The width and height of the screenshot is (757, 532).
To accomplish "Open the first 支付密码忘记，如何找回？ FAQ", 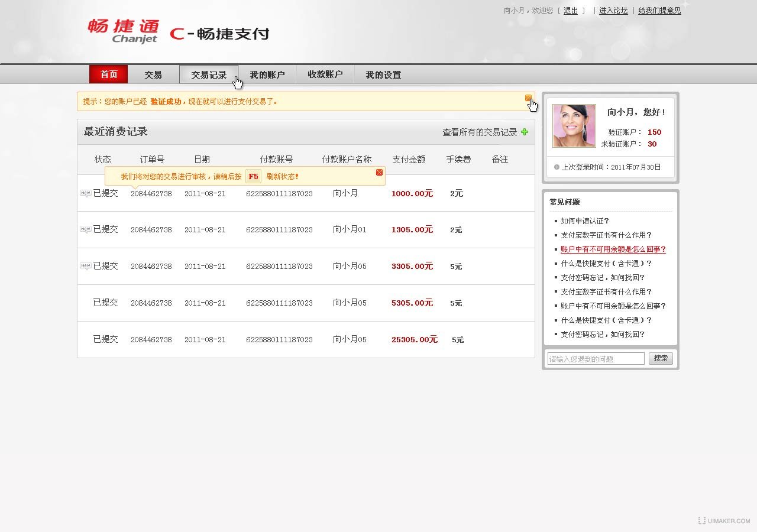I will (603, 278).
